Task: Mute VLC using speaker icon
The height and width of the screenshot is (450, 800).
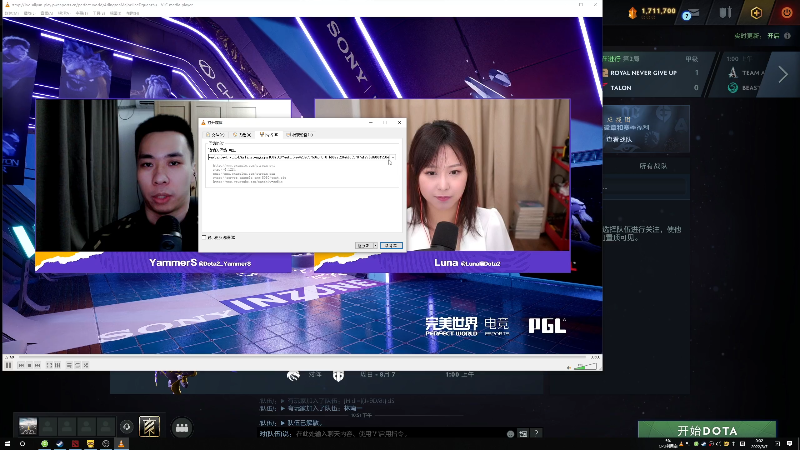Action: click(x=569, y=367)
